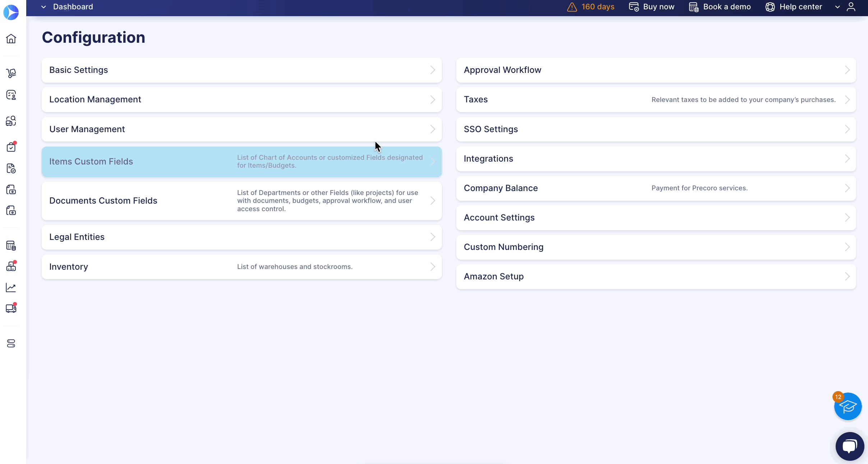Click the Precoro logo icon
Screen dimensions: 868x464
coord(11,12)
